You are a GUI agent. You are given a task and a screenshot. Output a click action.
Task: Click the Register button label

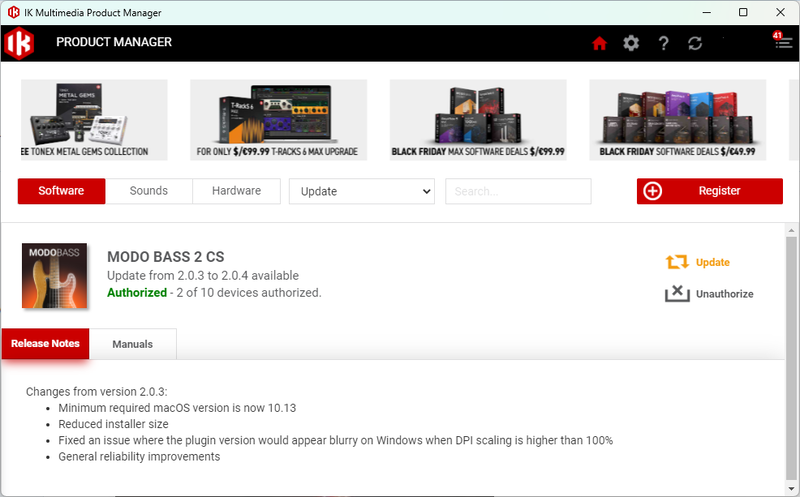click(719, 191)
